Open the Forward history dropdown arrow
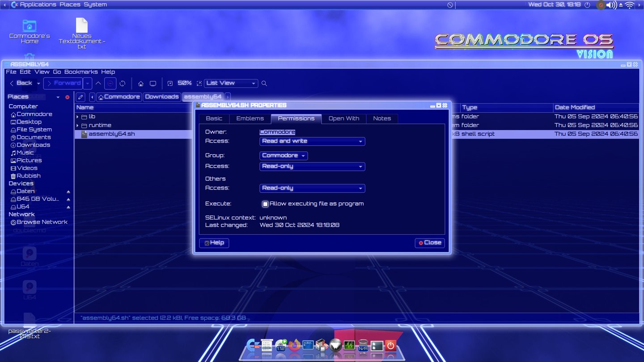Screen dimensions: 644x362 (x=88, y=83)
